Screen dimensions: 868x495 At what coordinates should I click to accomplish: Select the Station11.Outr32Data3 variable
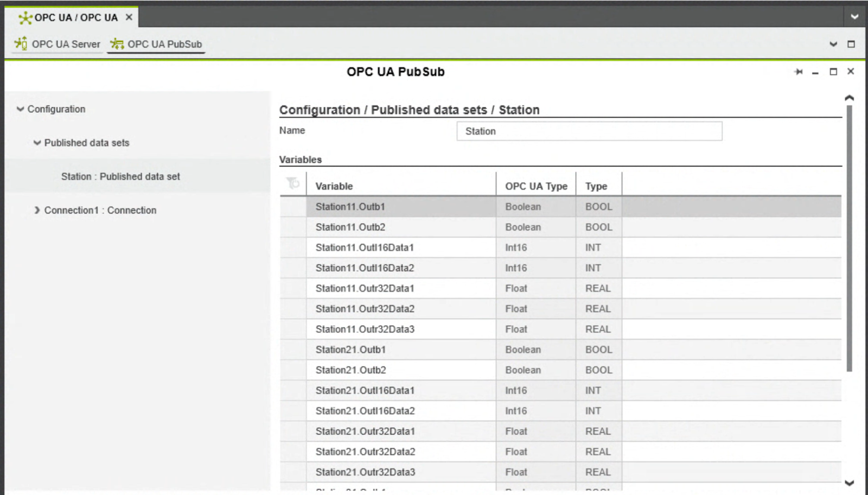click(x=365, y=329)
